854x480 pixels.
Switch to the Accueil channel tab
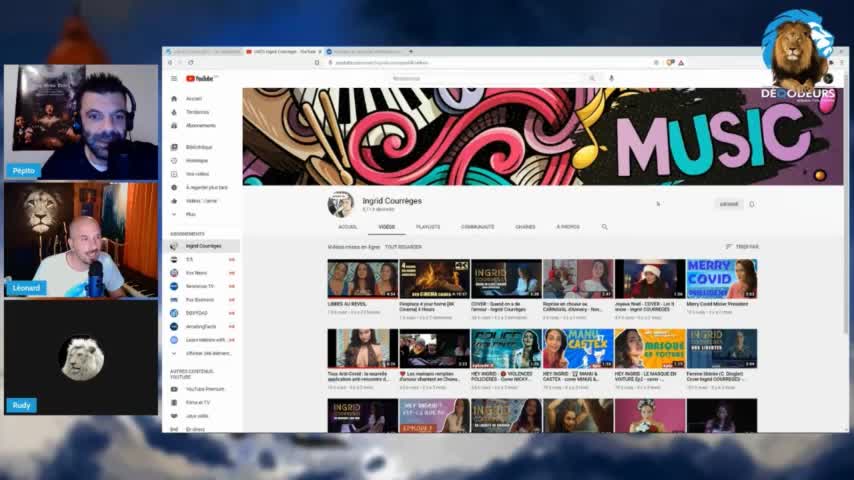click(347, 227)
